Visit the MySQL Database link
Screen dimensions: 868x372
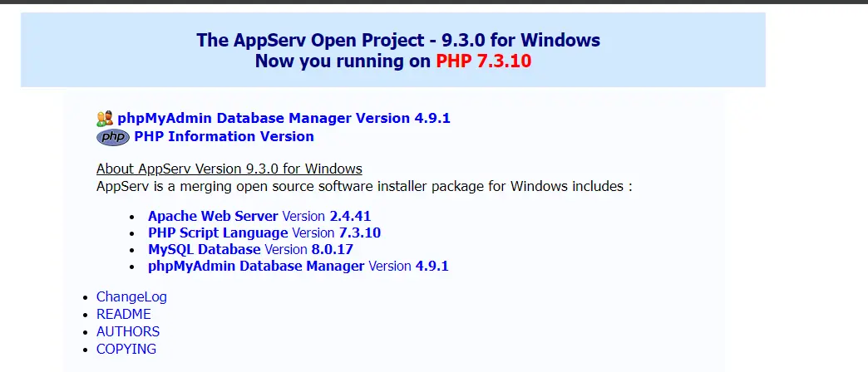click(x=205, y=249)
